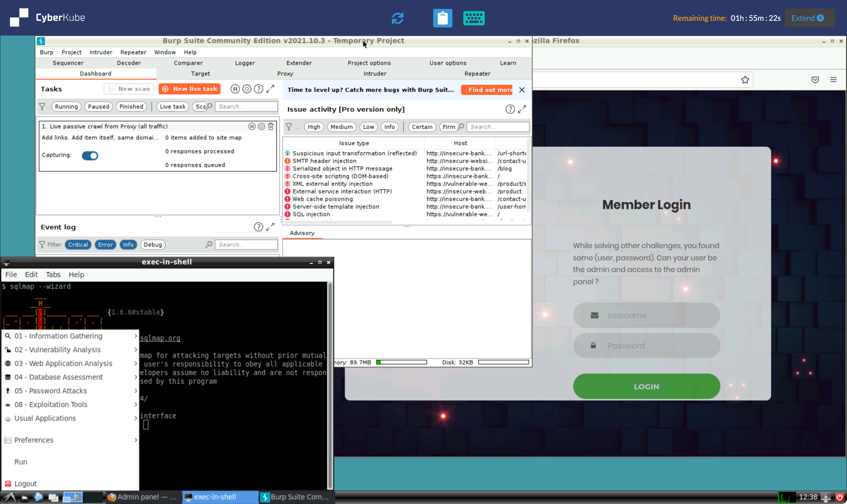Click the Burp Memory usage bar
The height and width of the screenshot is (504, 847).
[x=402, y=362]
